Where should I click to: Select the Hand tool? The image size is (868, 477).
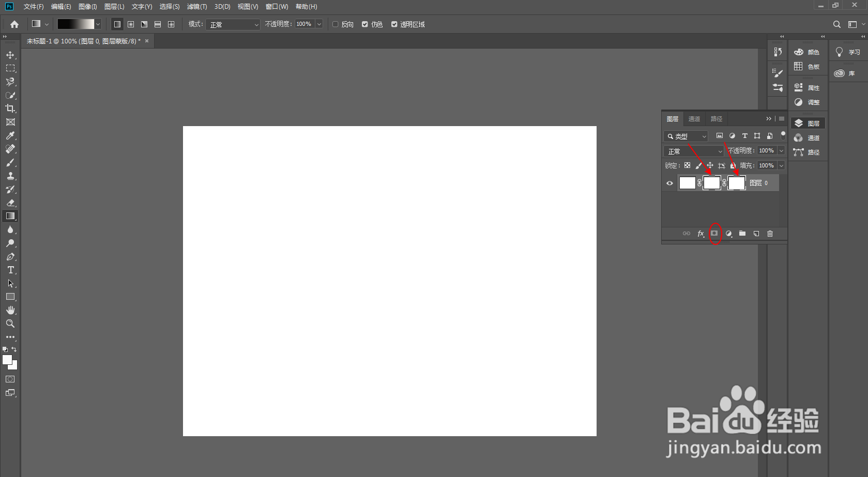point(10,310)
